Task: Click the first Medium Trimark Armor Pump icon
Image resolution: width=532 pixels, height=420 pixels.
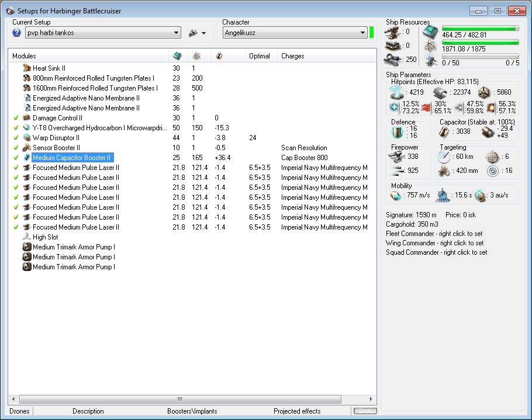Action: pyautogui.click(x=27, y=247)
